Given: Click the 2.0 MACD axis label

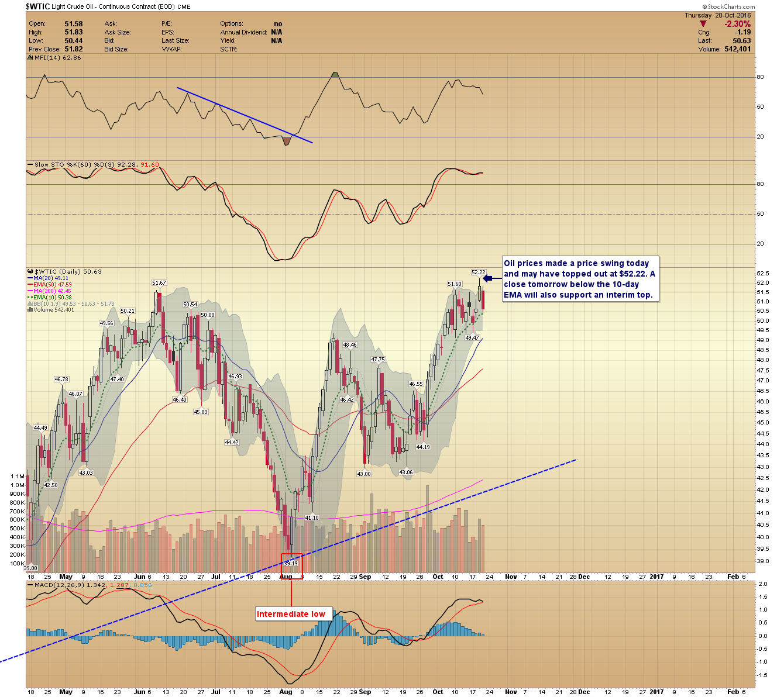Looking at the screenshot, I should point(763,584).
